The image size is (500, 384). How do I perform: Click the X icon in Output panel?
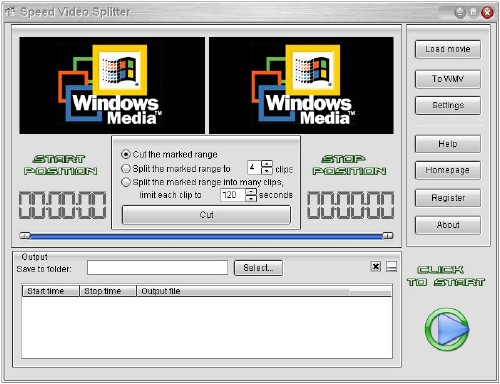click(376, 266)
